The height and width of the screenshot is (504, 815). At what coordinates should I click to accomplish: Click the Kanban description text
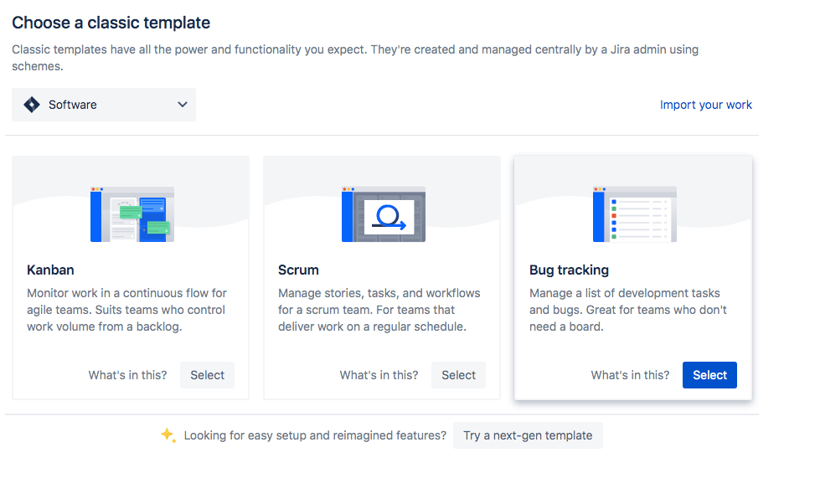pyautogui.click(x=126, y=310)
